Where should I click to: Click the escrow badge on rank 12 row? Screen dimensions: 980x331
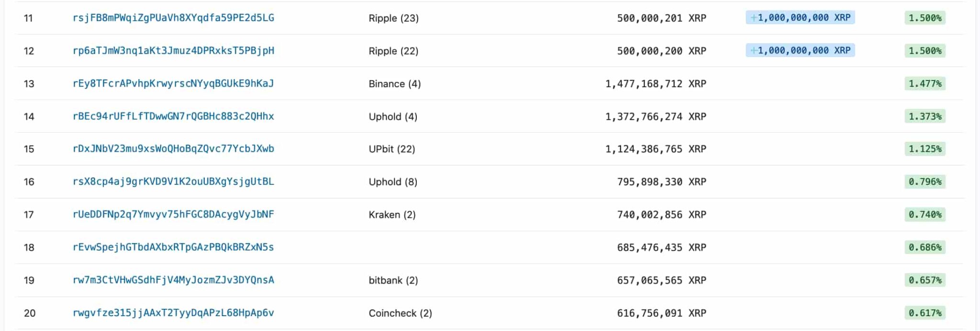799,51
